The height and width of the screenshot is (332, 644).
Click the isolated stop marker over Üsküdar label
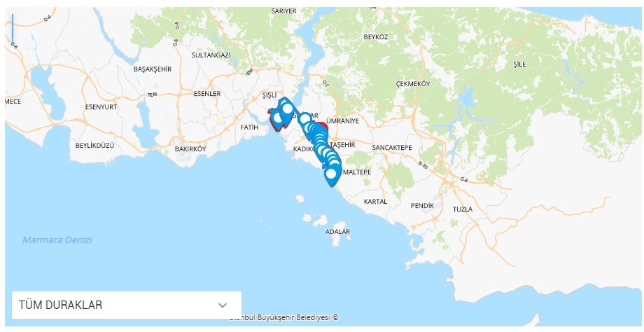(304, 120)
